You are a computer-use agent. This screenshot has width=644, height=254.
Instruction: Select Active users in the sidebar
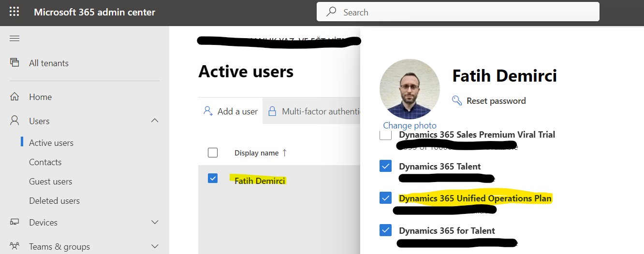pos(51,142)
